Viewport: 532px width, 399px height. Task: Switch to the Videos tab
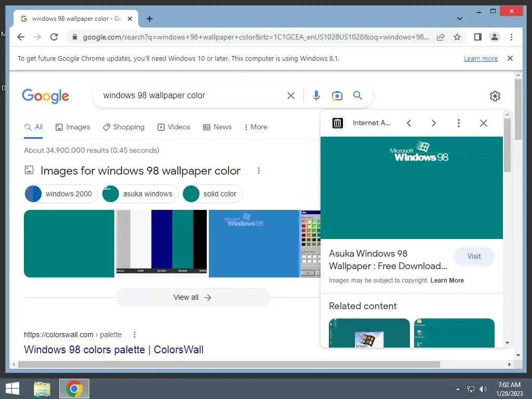(174, 127)
